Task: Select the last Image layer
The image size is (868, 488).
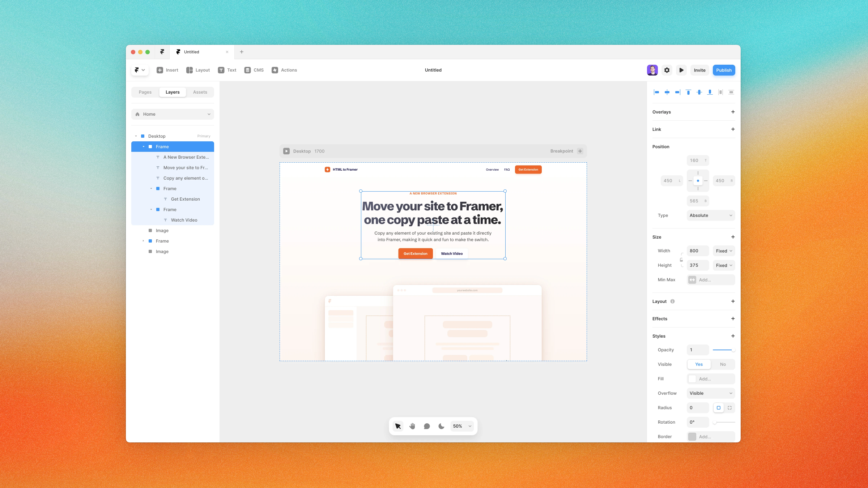Action: pos(173,252)
